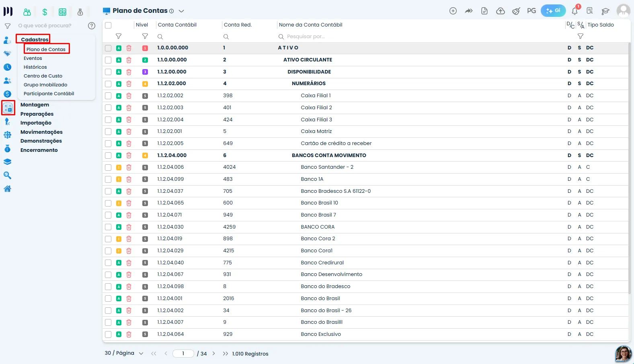The width and height of the screenshot is (634, 364).
Task: Click the trash icon for Banco Santander - 2
Action: click(129, 167)
